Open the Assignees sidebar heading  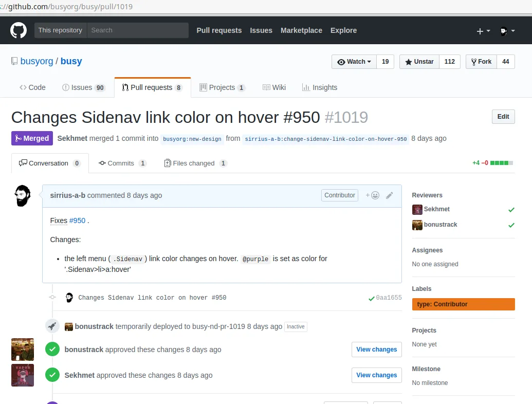coord(427,250)
